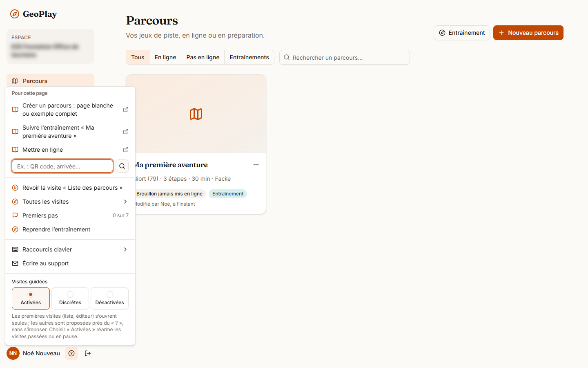Viewport: 588px width, 368px height.
Task: Click the GeoPlay compass logo icon
Action: [15, 14]
